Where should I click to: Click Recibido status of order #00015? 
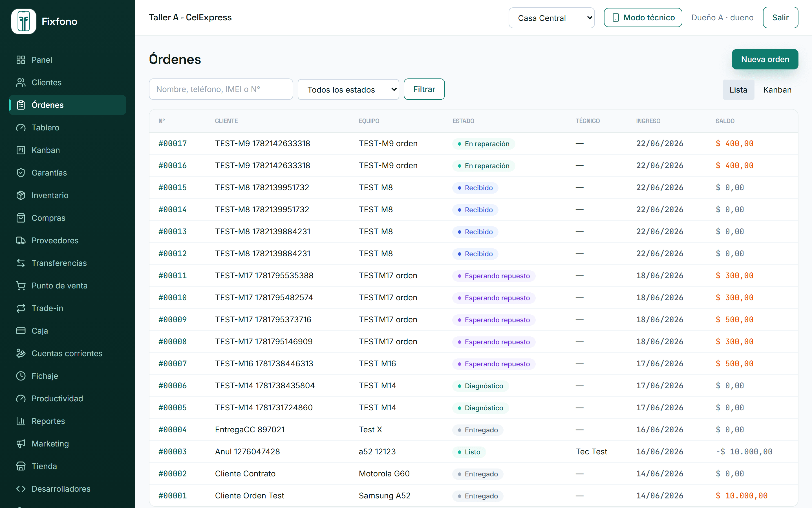[x=475, y=188]
